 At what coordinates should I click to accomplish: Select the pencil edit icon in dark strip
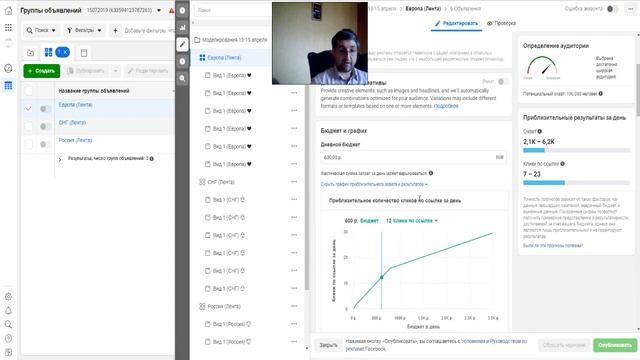coord(182,44)
